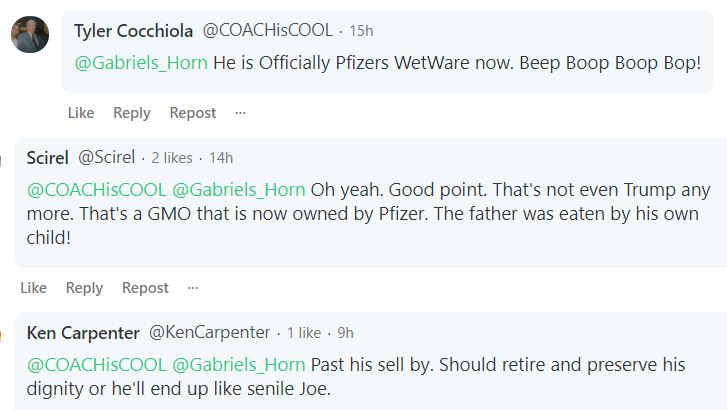Click the @Scirel handle
This screenshot has height=410, width=727.
(108, 157)
